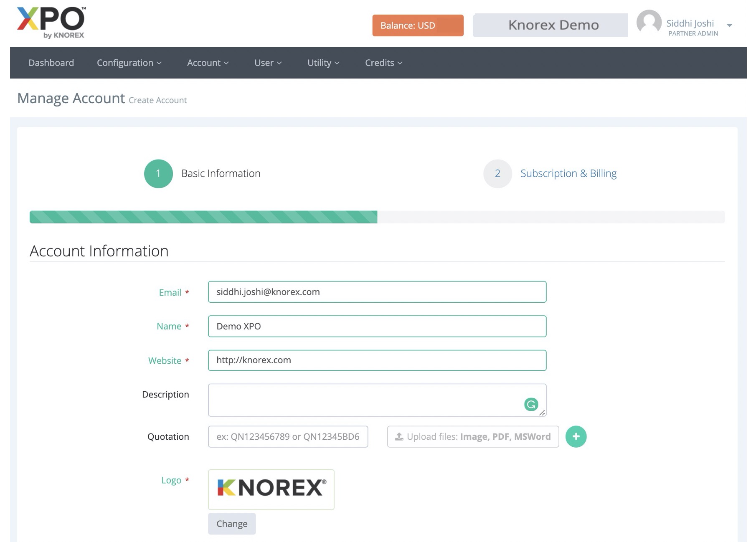Open the Siddhi Joshi user dropdown arrow
The image size is (756, 542).
729,25
